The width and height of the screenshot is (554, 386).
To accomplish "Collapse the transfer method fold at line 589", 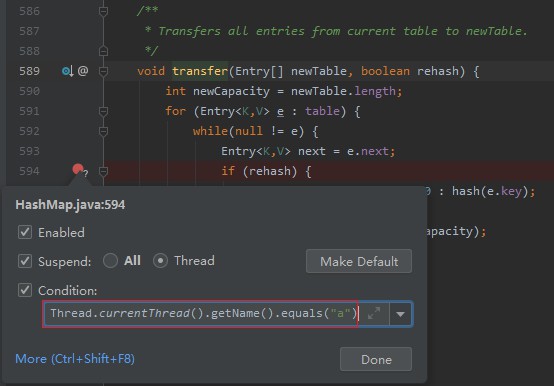I will pyautogui.click(x=103, y=71).
